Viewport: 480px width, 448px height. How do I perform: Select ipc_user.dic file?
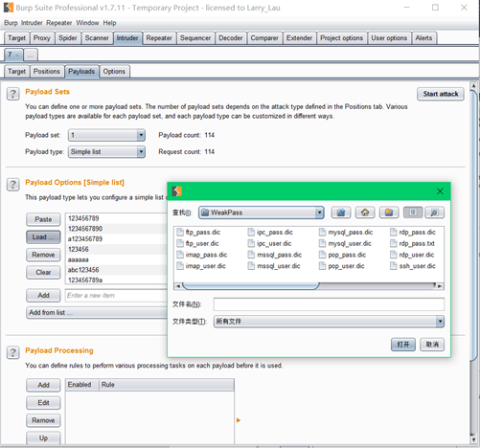[270, 243]
